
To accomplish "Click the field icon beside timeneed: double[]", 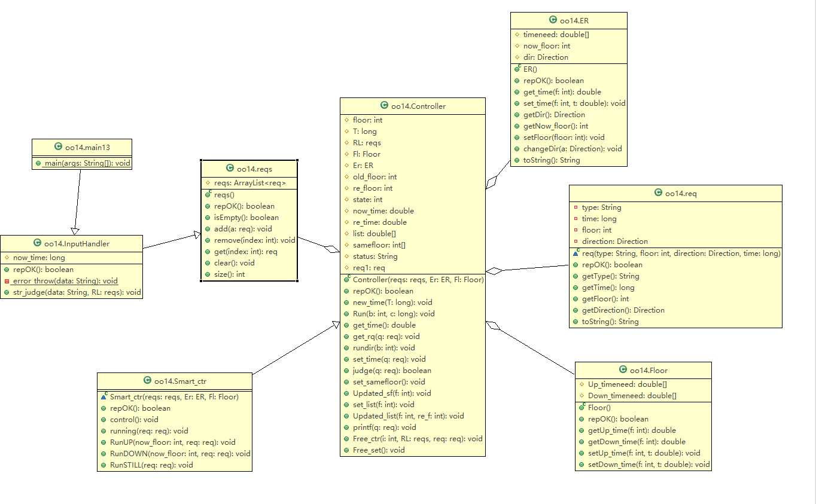I will click(517, 35).
